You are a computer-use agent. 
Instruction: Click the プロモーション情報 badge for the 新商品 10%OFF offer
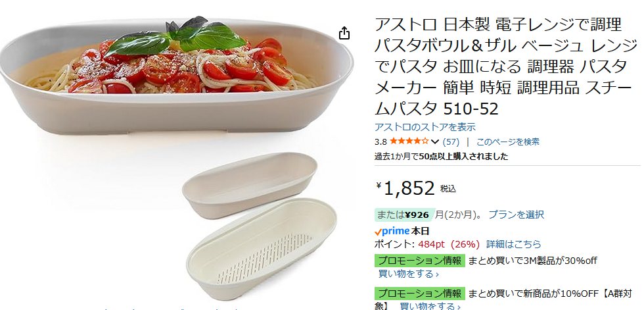tap(419, 293)
